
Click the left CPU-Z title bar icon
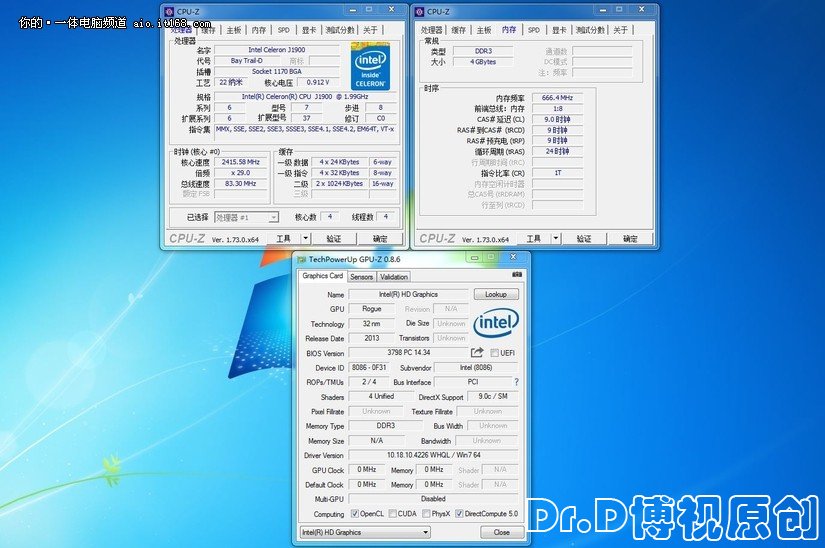(x=169, y=11)
